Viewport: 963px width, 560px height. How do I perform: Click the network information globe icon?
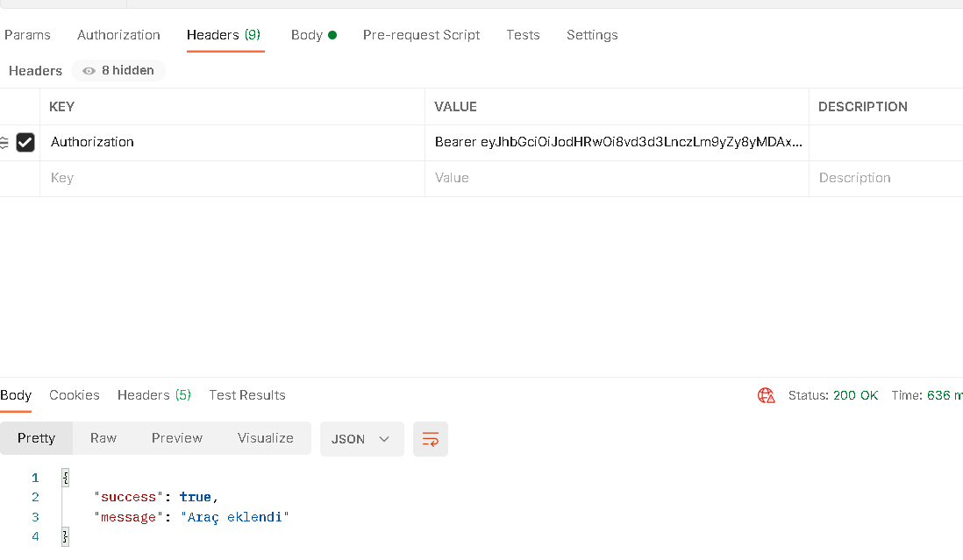pos(765,395)
